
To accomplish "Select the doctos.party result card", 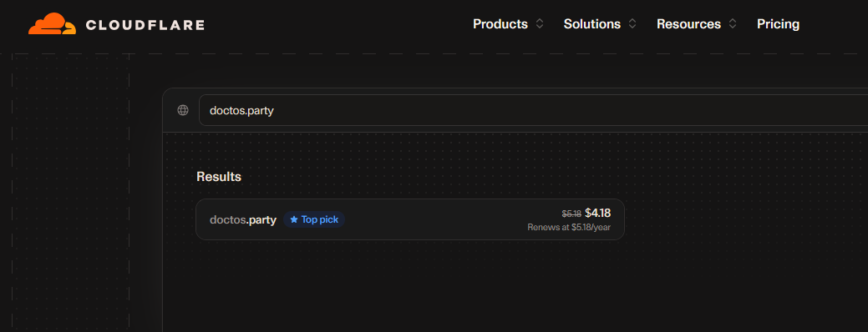I will pos(410,219).
